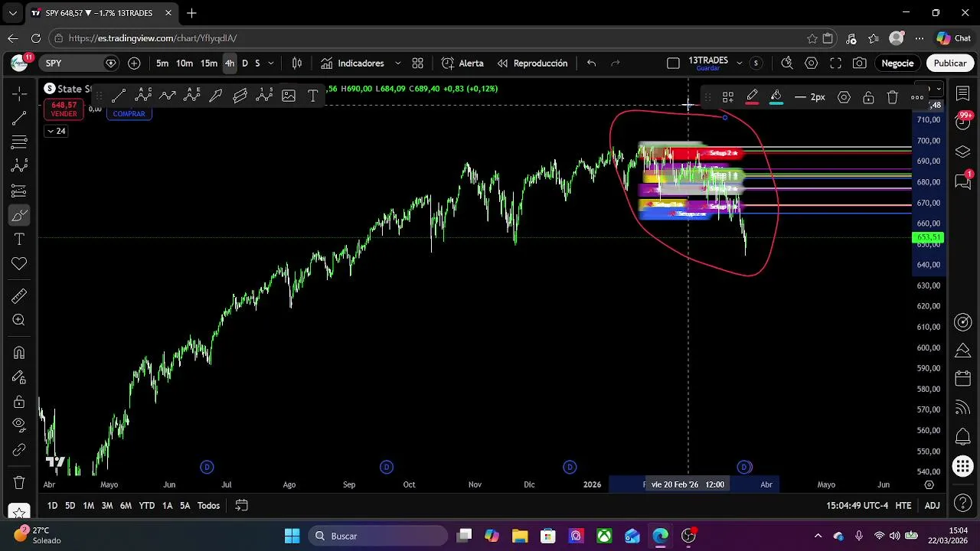980x551 pixels.
Task: Select the 15m timeframe
Action: tap(209, 64)
